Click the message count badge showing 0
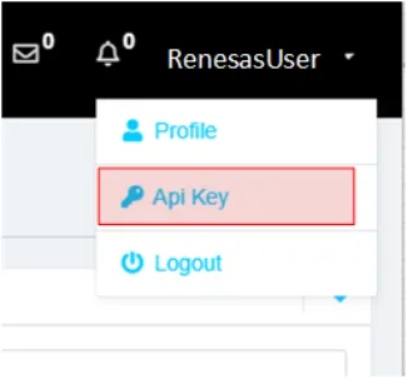The width and height of the screenshot is (408, 380). pos(48,42)
